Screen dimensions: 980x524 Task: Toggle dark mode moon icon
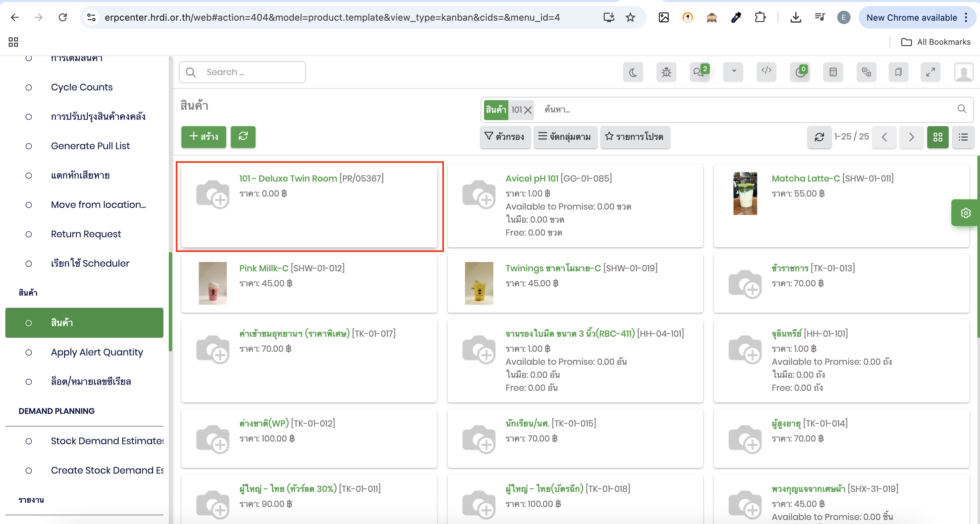click(633, 72)
